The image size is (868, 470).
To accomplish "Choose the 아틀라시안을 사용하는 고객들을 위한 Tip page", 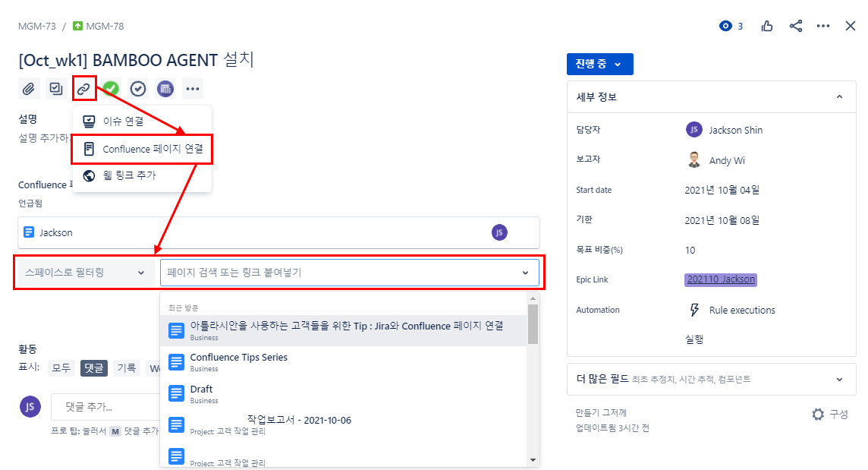I will [343, 331].
